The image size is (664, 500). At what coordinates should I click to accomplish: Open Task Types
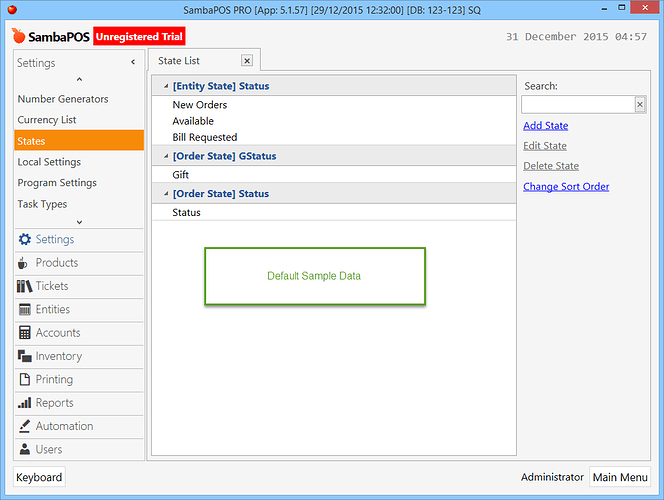[x=79, y=204]
